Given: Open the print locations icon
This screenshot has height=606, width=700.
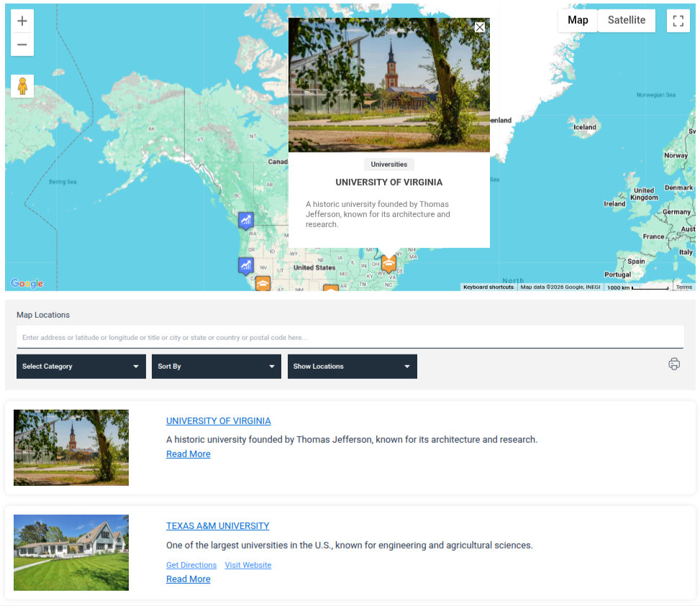Looking at the screenshot, I should point(674,364).
